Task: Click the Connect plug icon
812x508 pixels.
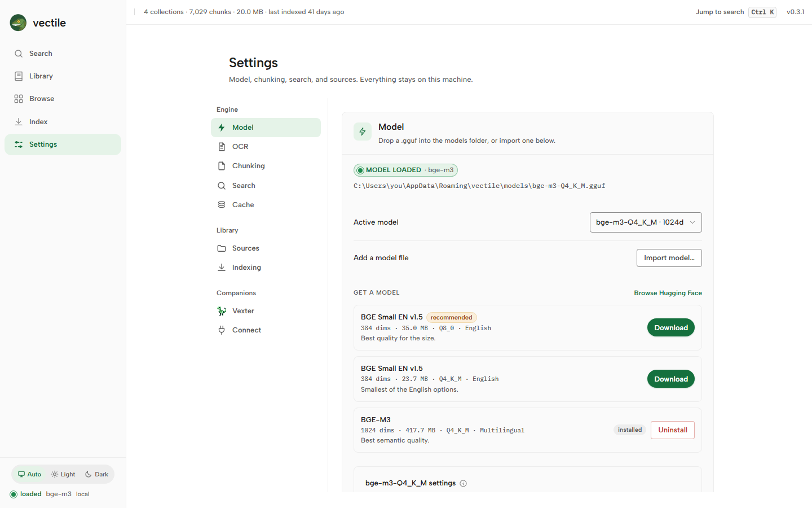Action: (222, 330)
